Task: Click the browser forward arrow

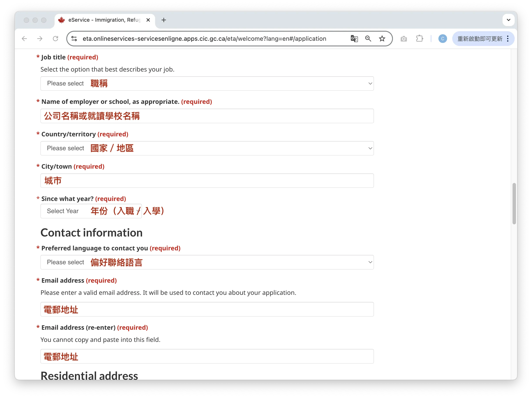Action: [40, 39]
